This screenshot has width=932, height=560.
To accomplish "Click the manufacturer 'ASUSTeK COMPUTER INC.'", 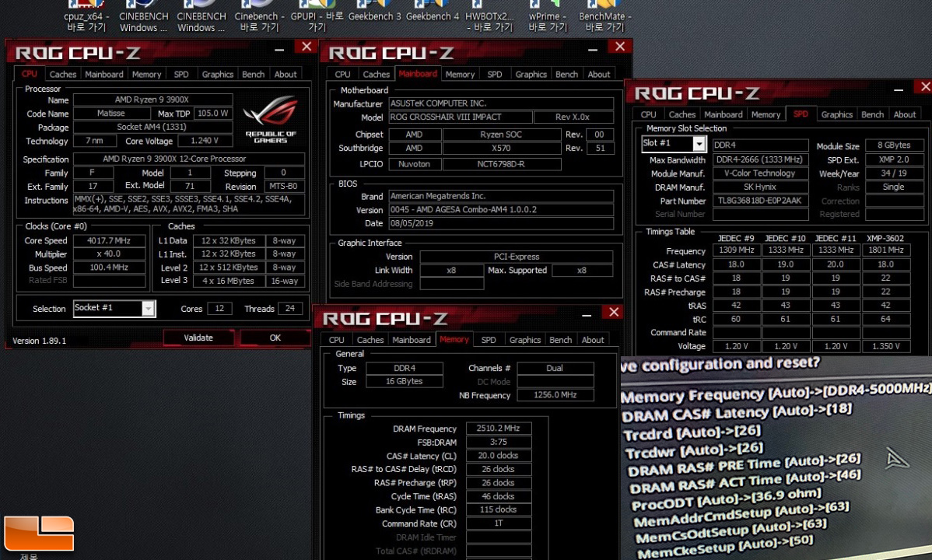I will coord(501,103).
